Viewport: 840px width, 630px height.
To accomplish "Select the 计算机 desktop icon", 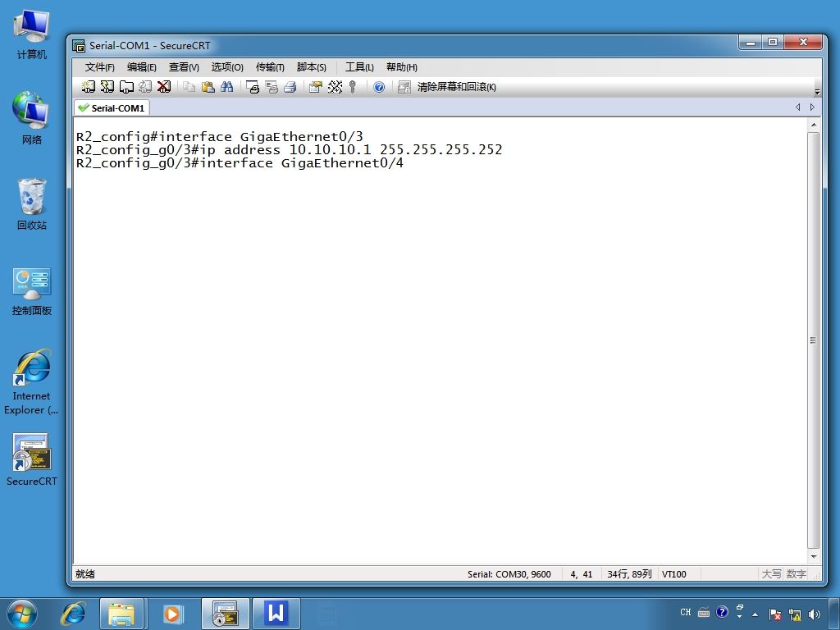I will (32, 34).
